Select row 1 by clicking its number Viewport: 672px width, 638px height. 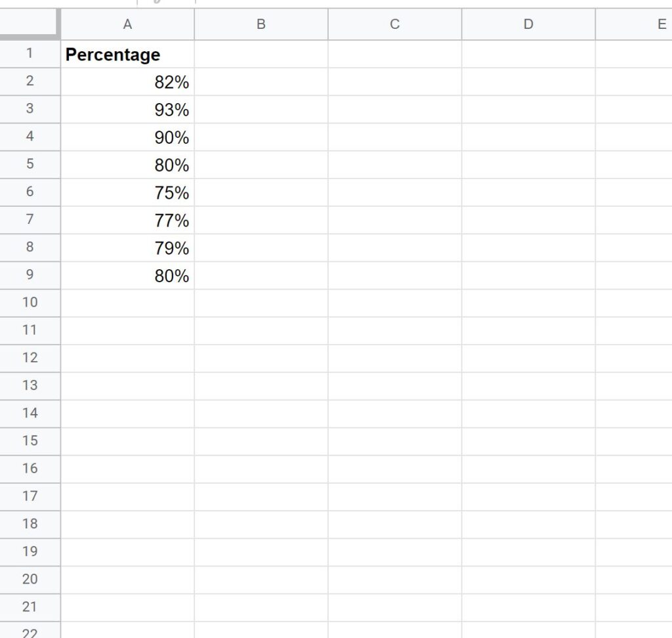[x=30, y=55]
